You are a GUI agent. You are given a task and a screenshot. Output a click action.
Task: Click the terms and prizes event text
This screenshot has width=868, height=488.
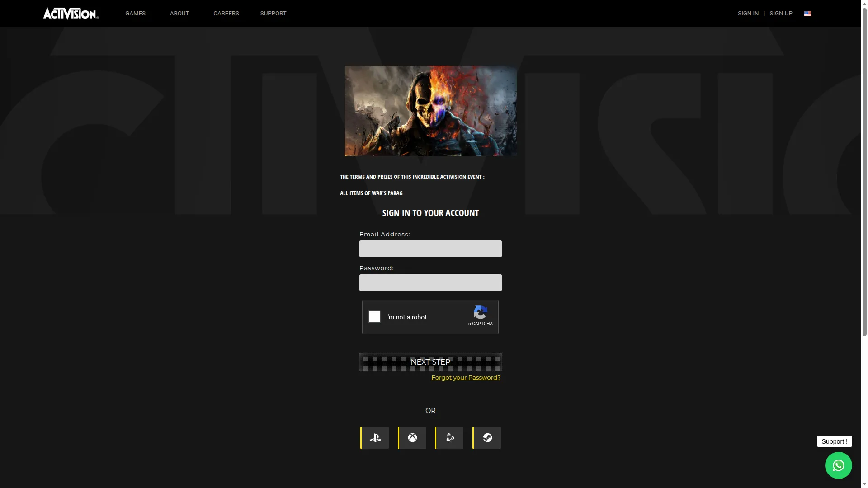[412, 177]
